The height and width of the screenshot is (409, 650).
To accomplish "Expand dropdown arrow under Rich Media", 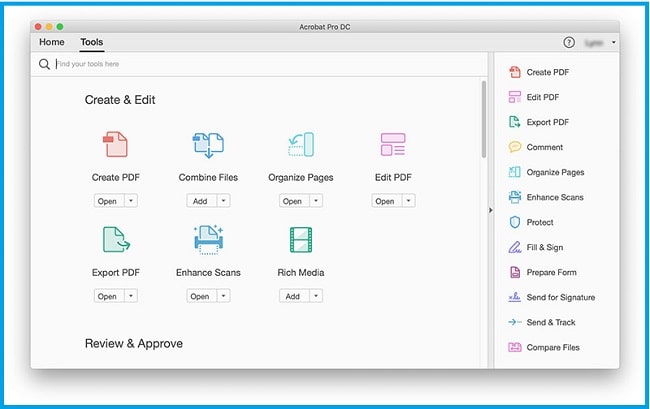I will (316, 296).
